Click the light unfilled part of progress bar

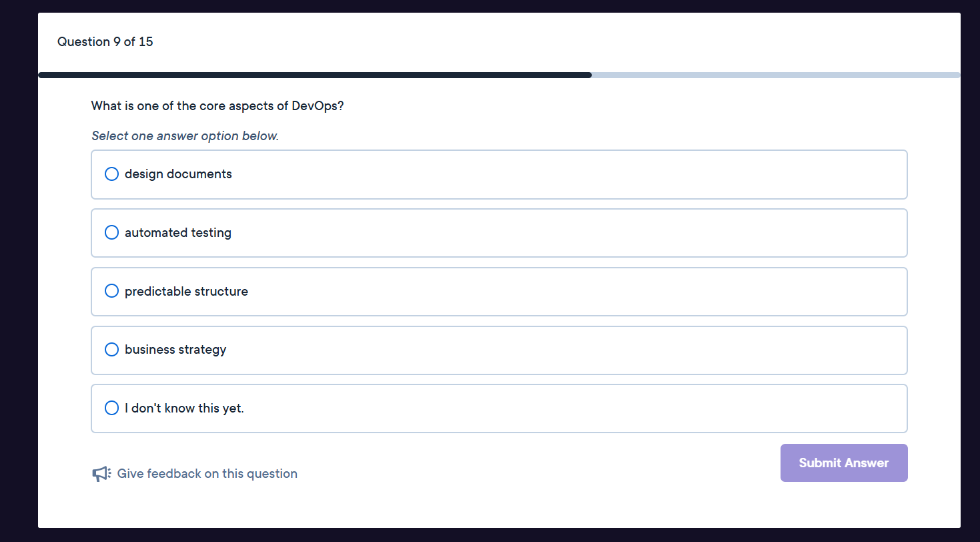tap(774, 75)
